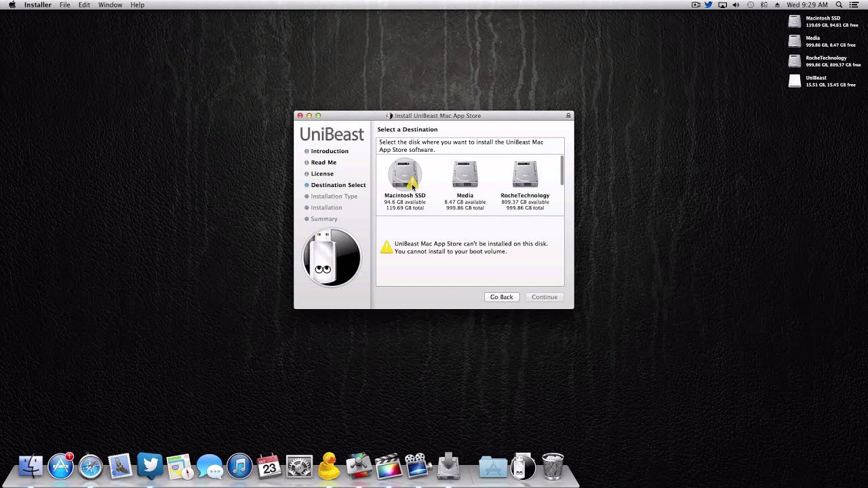Open the Installer application menu
The height and width of the screenshot is (488, 868).
point(38,5)
